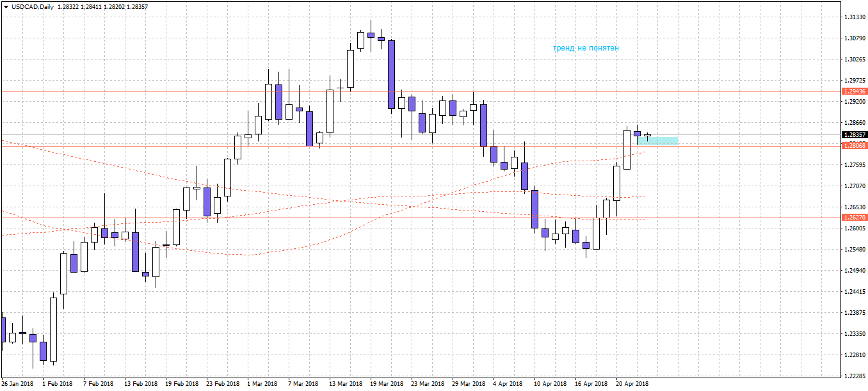Image resolution: width=868 pixels, height=391 pixels.
Task: Click the 1.26270 red line price tag
Action: point(855,218)
